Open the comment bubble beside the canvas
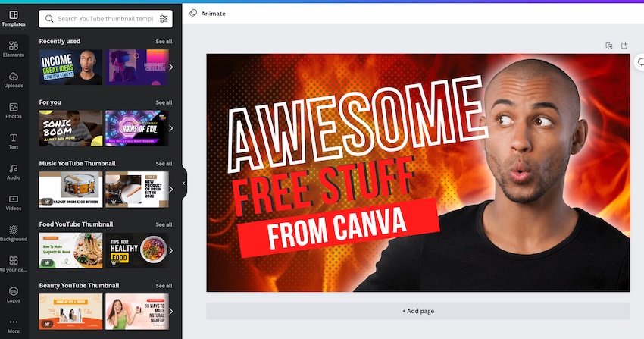The width and height of the screenshot is (644, 339). [x=639, y=62]
